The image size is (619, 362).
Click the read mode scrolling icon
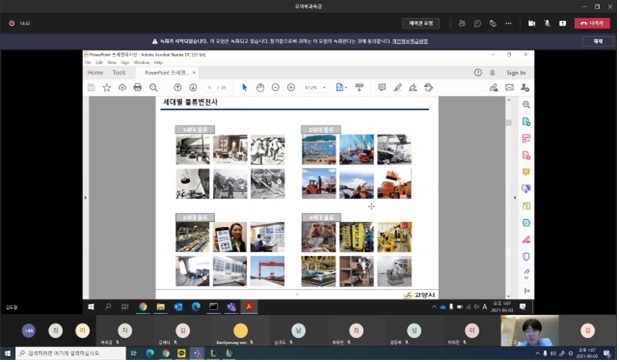(359, 87)
